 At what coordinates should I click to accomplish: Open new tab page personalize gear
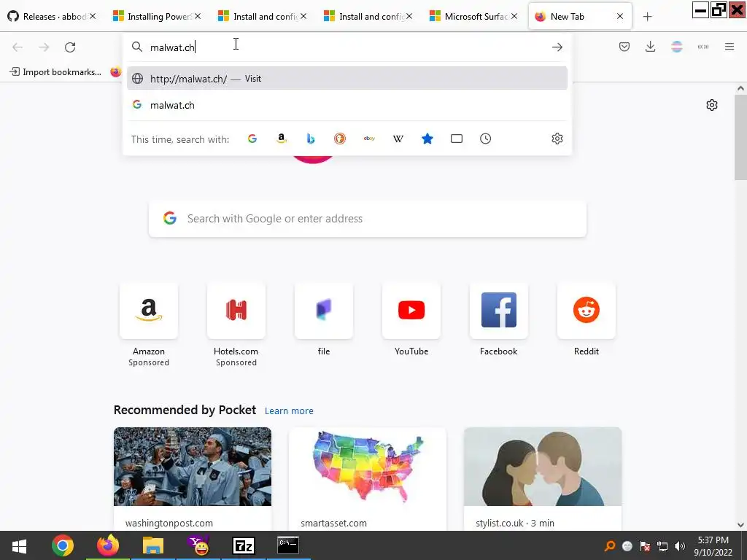712,105
